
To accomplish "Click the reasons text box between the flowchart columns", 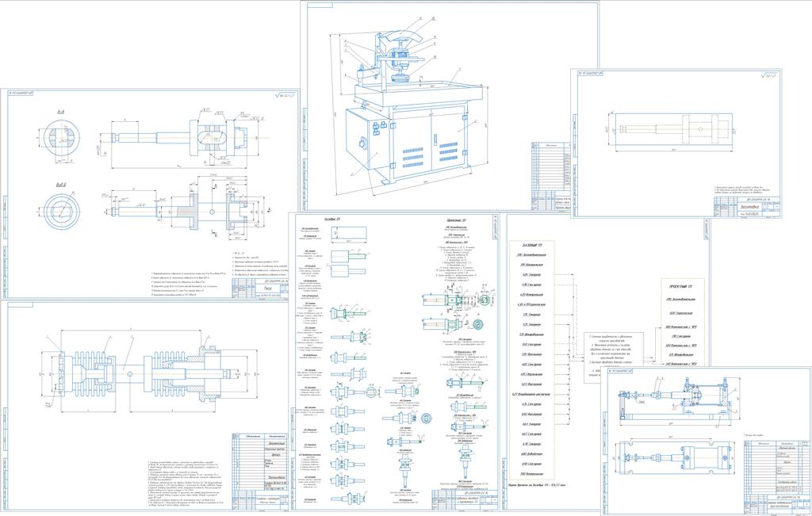I will [614, 357].
